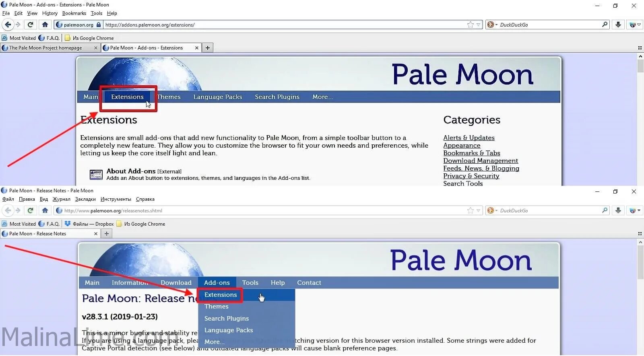
Task: Open the Tools menu in the top window
Action: (x=96, y=13)
